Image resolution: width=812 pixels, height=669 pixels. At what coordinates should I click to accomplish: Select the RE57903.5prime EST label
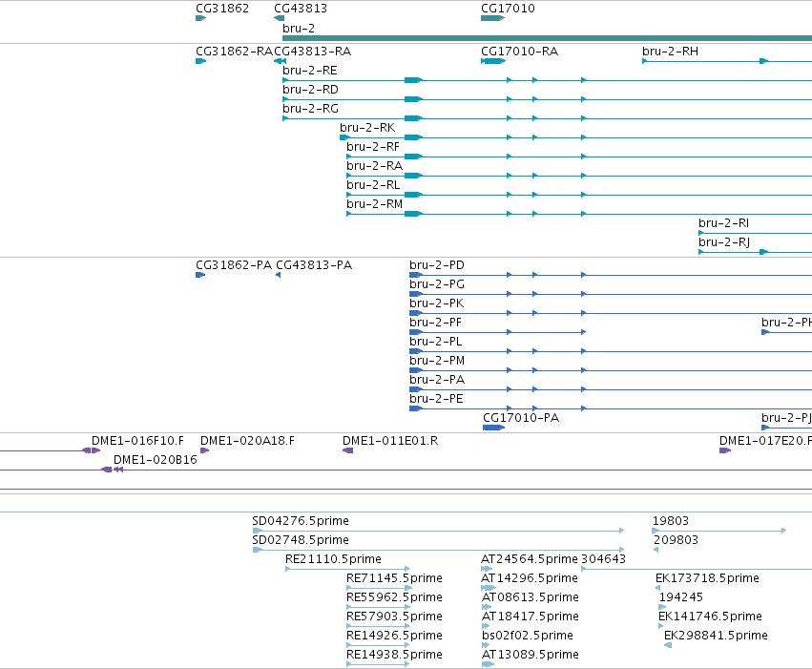pos(394,617)
